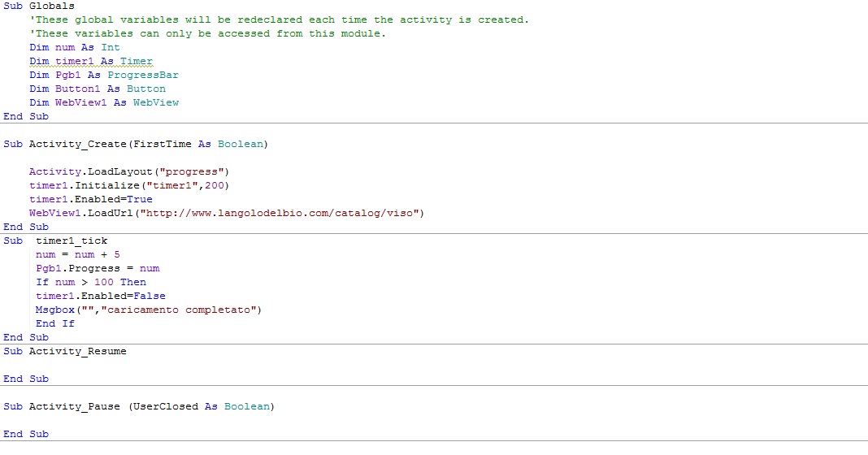Click the Timer type in timer1 declaration
This screenshot has height=455, width=868.
tap(137, 61)
